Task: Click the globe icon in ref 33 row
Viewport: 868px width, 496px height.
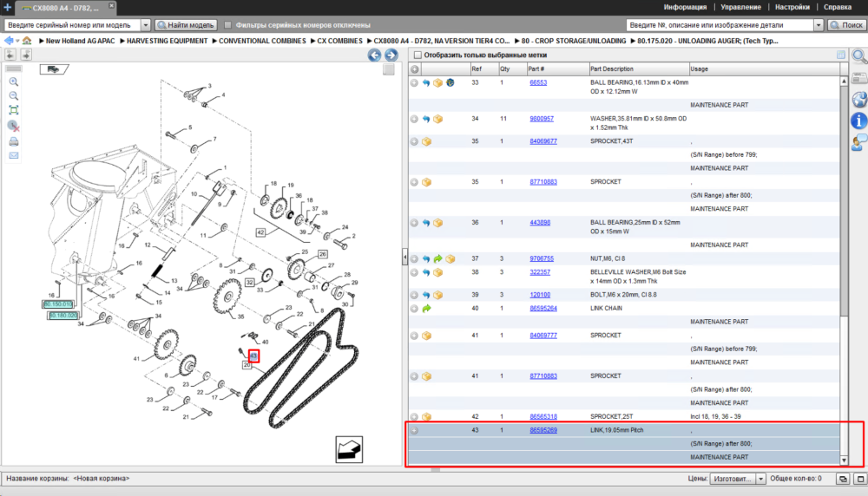Action: point(450,83)
